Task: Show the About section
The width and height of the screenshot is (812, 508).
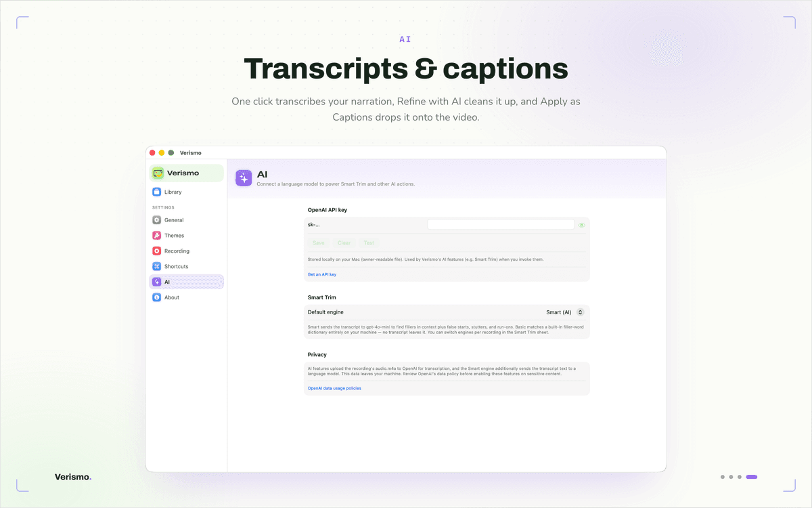Action: [x=186, y=297]
